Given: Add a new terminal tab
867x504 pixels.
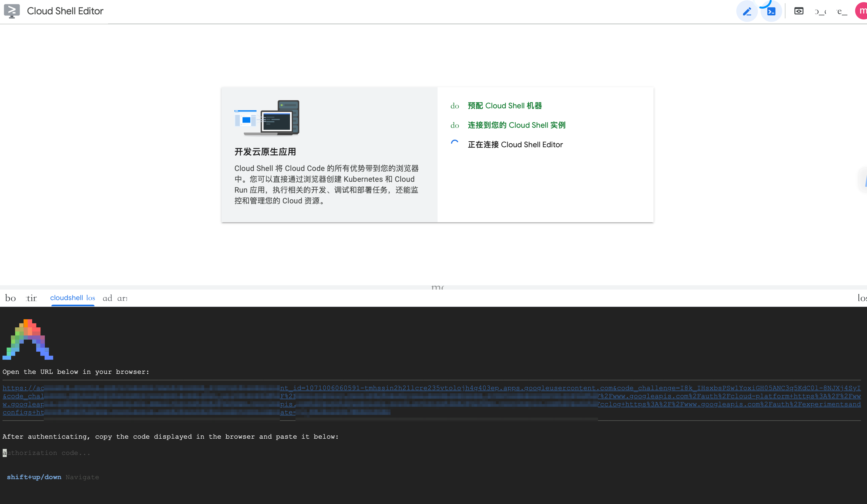Looking at the screenshot, I should 107,298.
